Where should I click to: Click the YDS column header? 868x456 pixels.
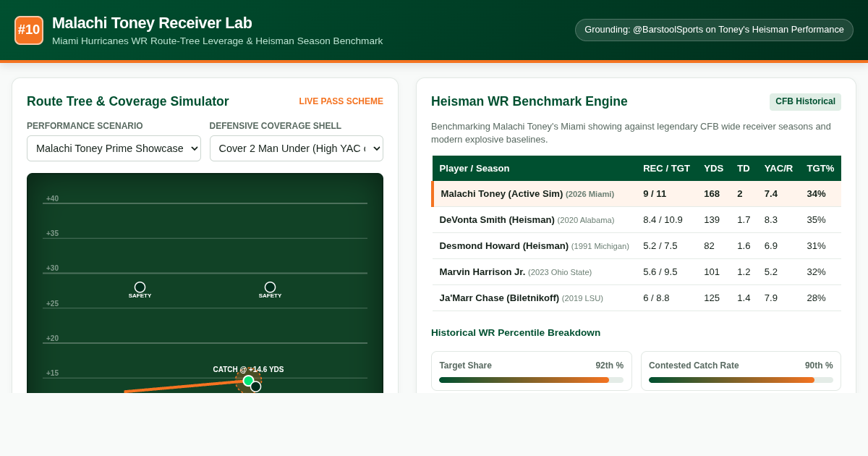tap(713, 168)
